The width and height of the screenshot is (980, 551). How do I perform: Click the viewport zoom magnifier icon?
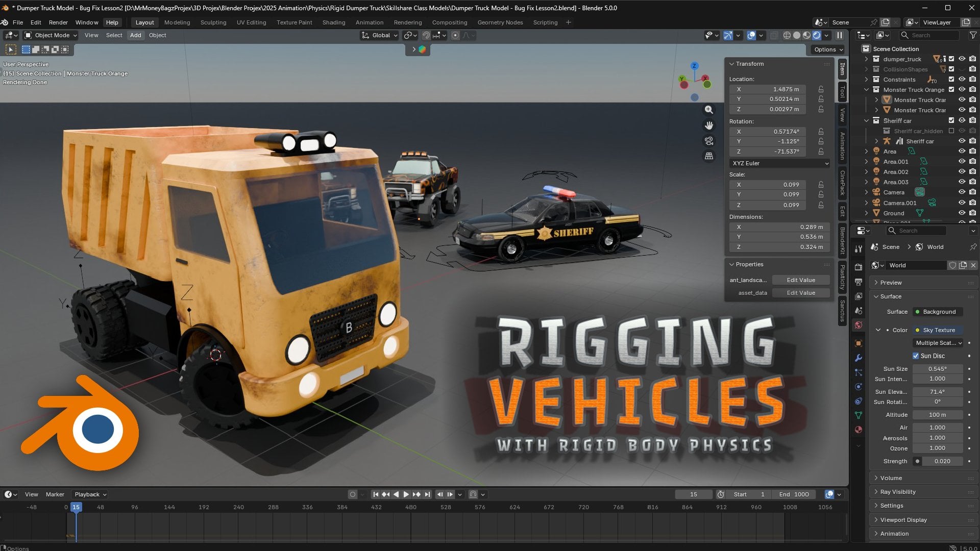point(709,110)
